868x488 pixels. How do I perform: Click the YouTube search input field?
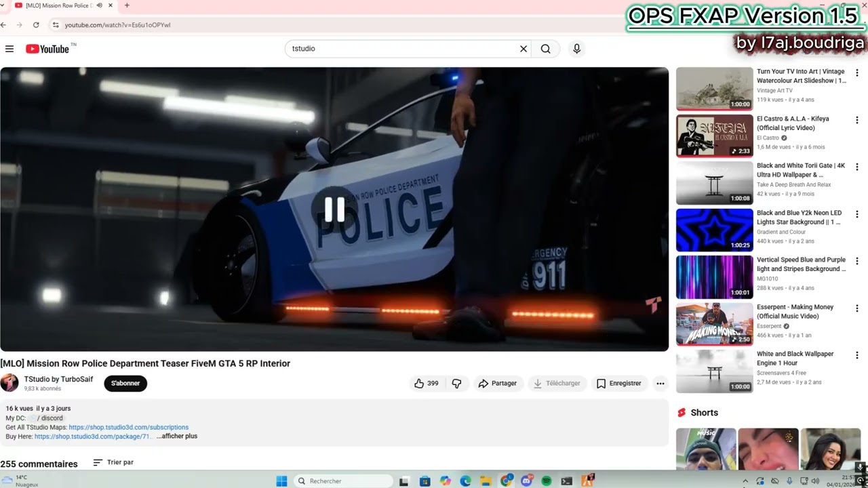(403, 49)
